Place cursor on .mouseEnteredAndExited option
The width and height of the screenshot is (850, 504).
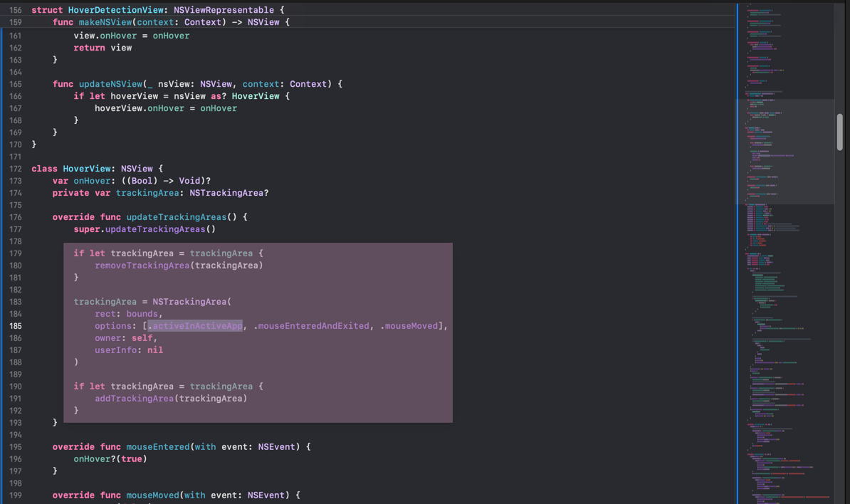coord(311,326)
